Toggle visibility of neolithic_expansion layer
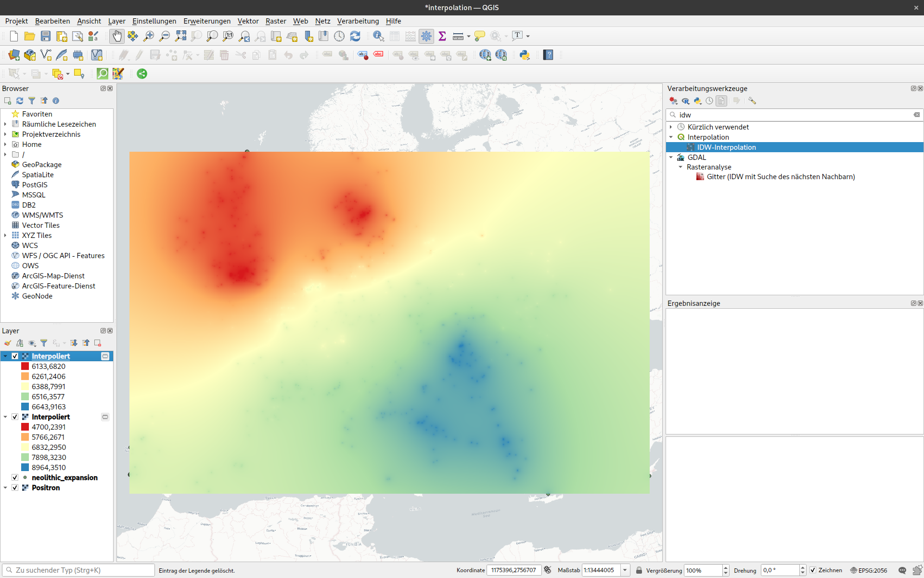924x578 pixels. pos(15,477)
